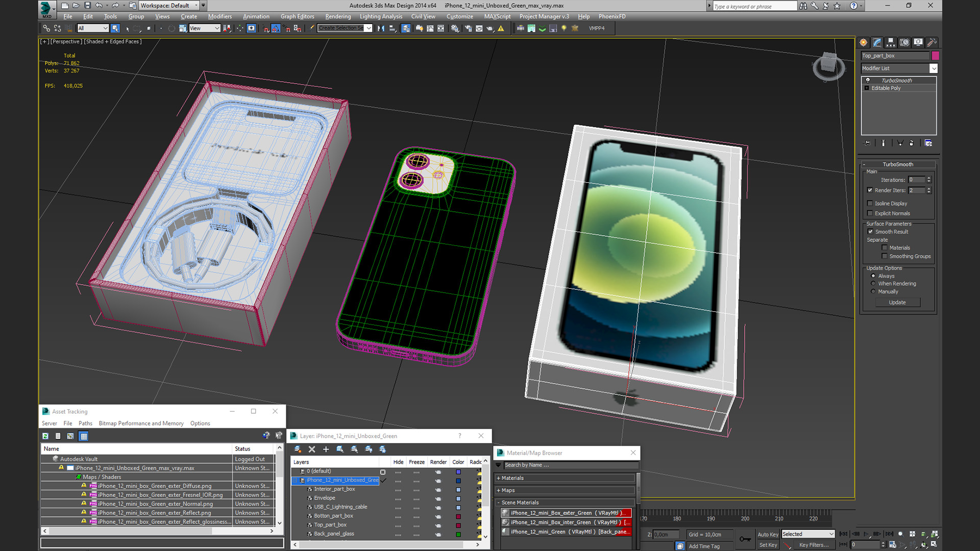Select the Manually update option

click(873, 292)
